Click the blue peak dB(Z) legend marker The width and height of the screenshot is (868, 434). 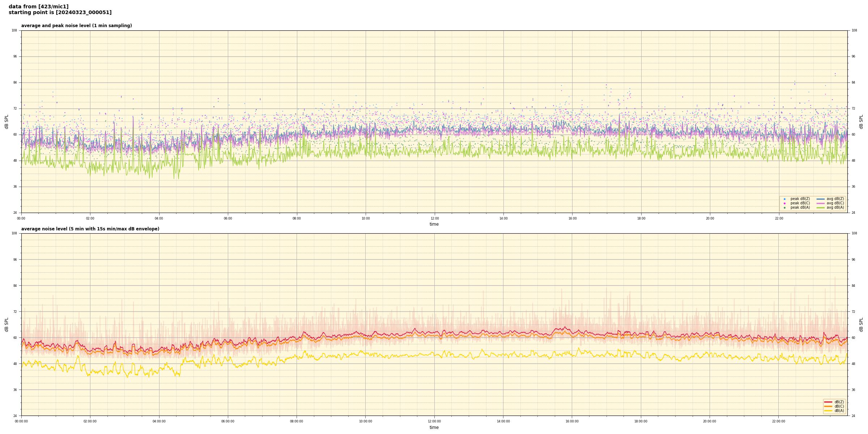tap(784, 199)
